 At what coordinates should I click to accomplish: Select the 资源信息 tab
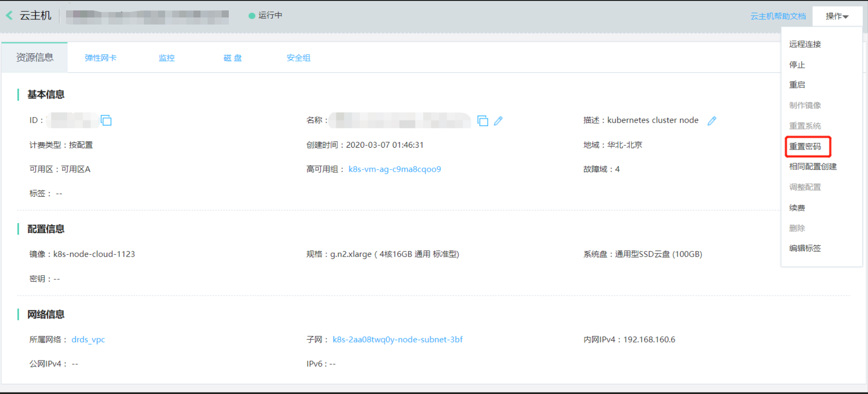[35, 58]
